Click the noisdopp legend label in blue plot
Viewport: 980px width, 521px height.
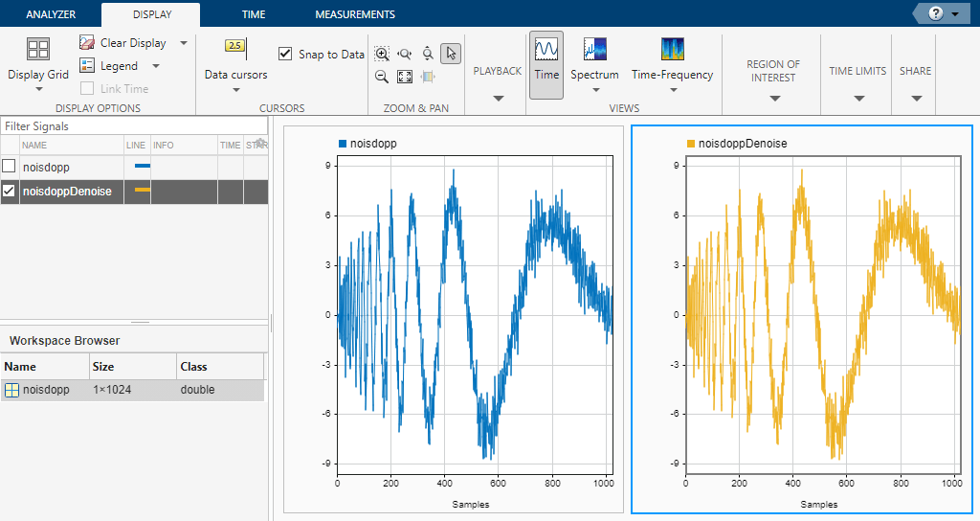click(x=373, y=144)
